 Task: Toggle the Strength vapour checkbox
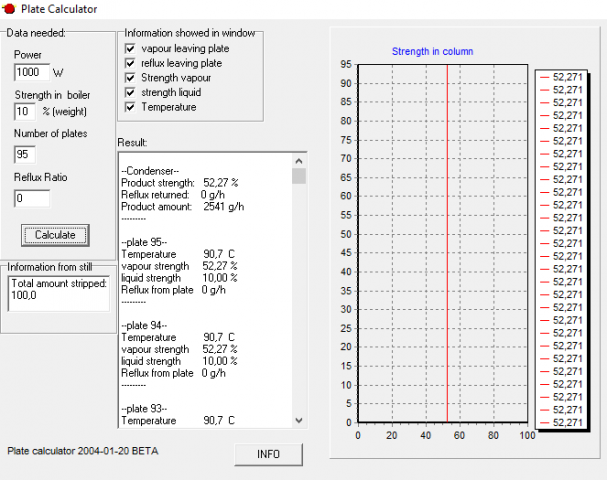[x=130, y=77]
